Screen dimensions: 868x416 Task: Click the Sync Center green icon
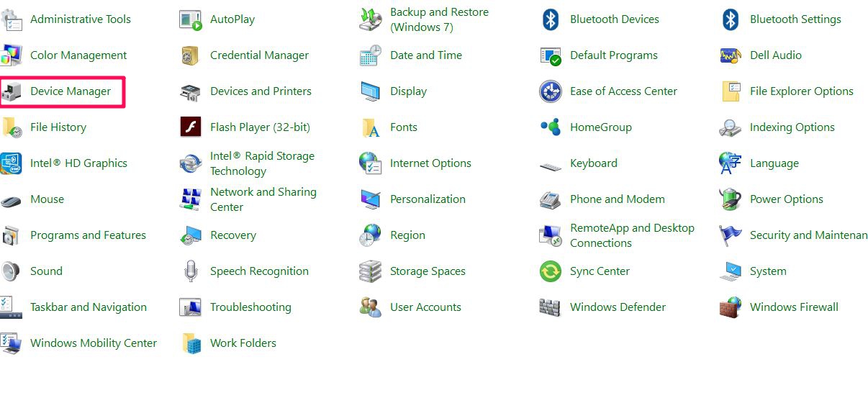[x=551, y=271]
